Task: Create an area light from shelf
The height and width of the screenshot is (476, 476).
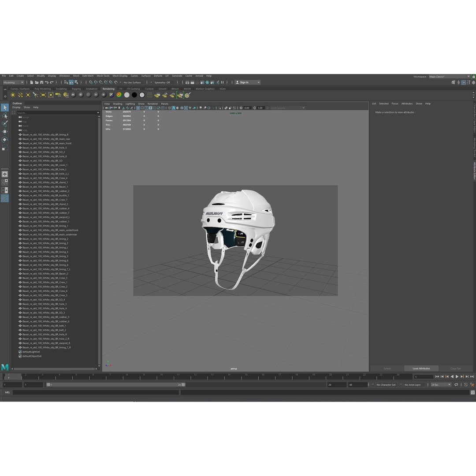Action: (x=43, y=95)
